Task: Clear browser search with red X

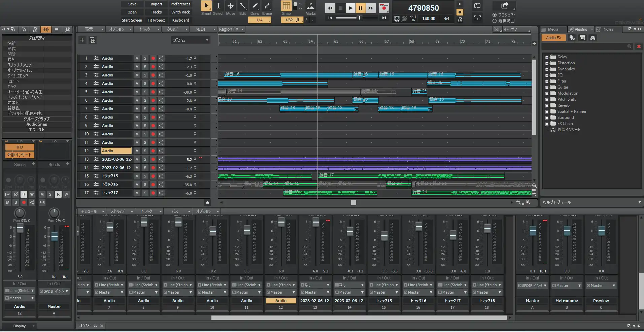Action: pyautogui.click(x=639, y=46)
